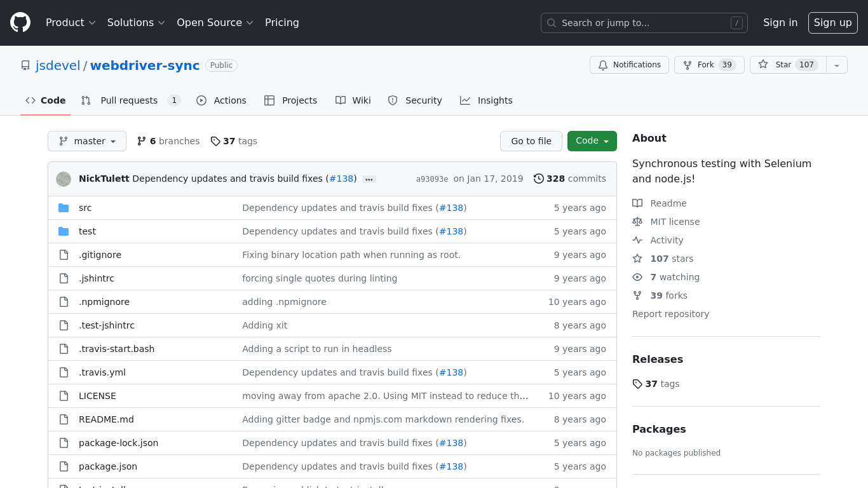
Task: Open the 'forcing single quotes during linting' commit
Action: 320,278
